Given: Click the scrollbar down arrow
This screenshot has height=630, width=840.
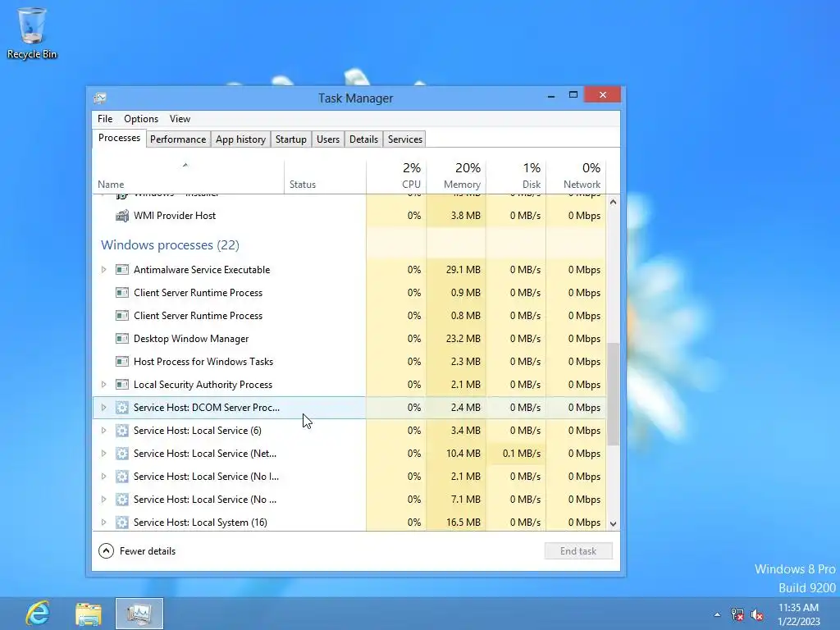Looking at the screenshot, I should 614,524.
